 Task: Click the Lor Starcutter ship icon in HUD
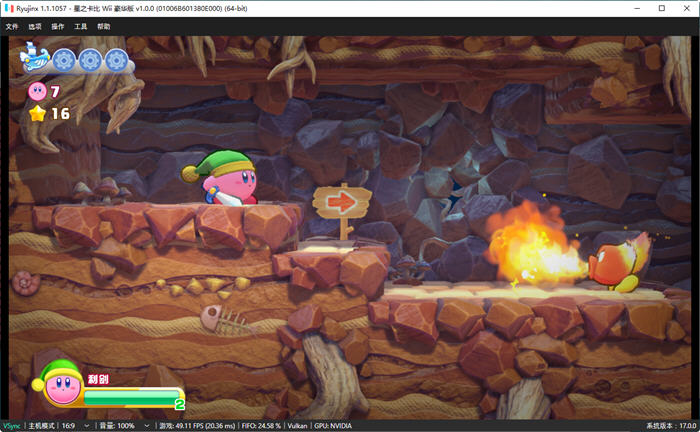pos(34,57)
